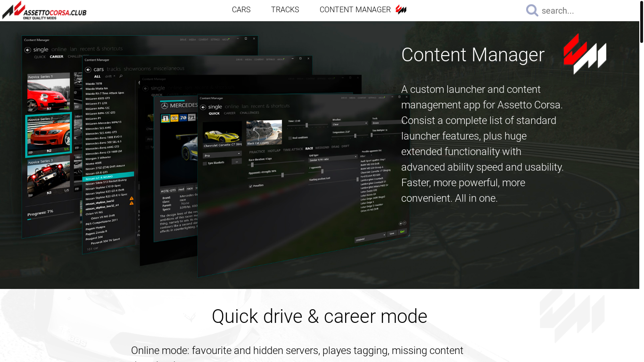The height and width of the screenshot is (362, 644).
Task: Click search magnifier in cars list window
Action: pos(121,76)
